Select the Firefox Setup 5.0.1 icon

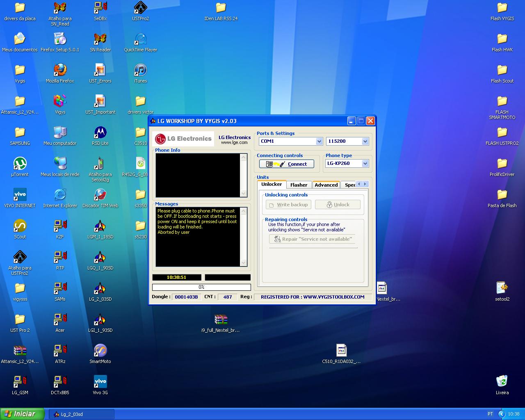click(x=60, y=42)
